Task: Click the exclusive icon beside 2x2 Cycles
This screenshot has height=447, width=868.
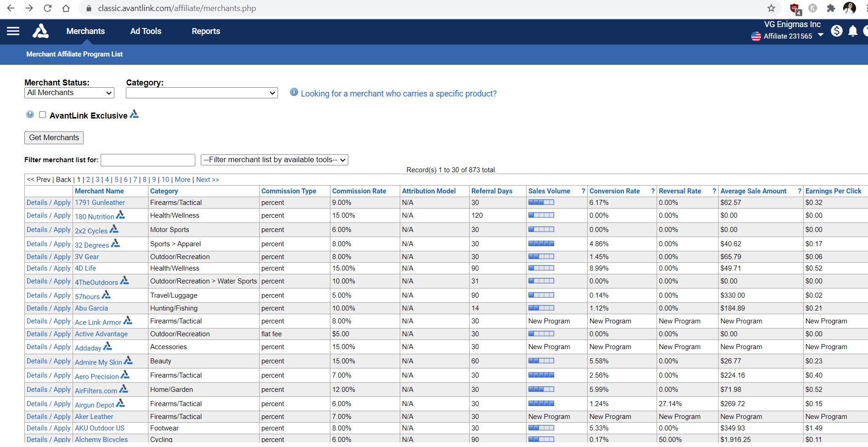Action: [114, 229]
